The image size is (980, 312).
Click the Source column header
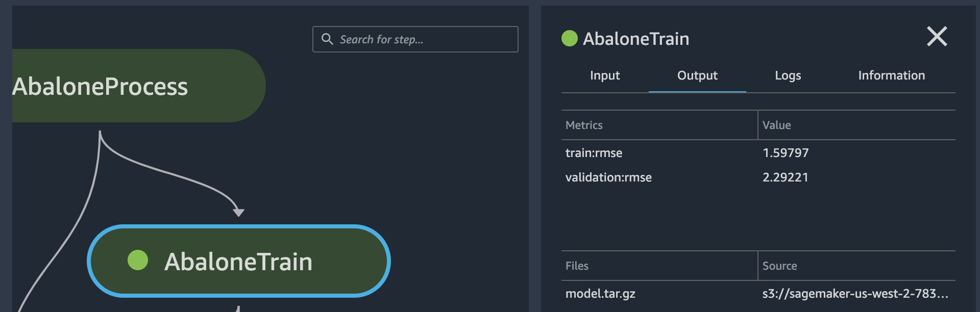coord(779,266)
